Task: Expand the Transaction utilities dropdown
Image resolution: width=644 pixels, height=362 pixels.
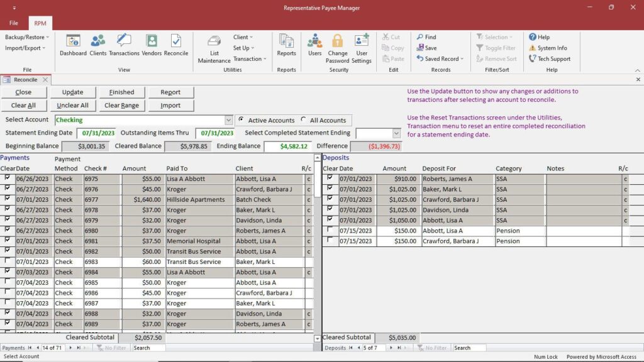Action: [x=250, y=58]
